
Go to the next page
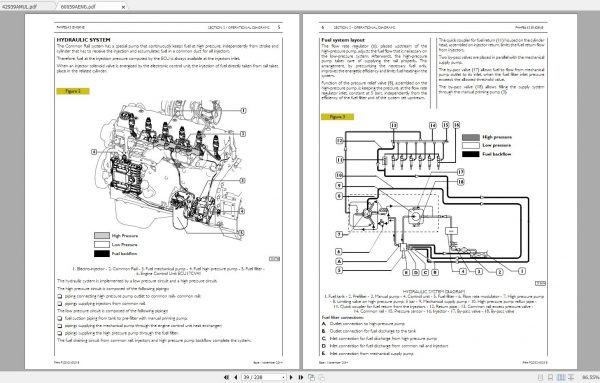pyautogui.click(x=291, y=377)
